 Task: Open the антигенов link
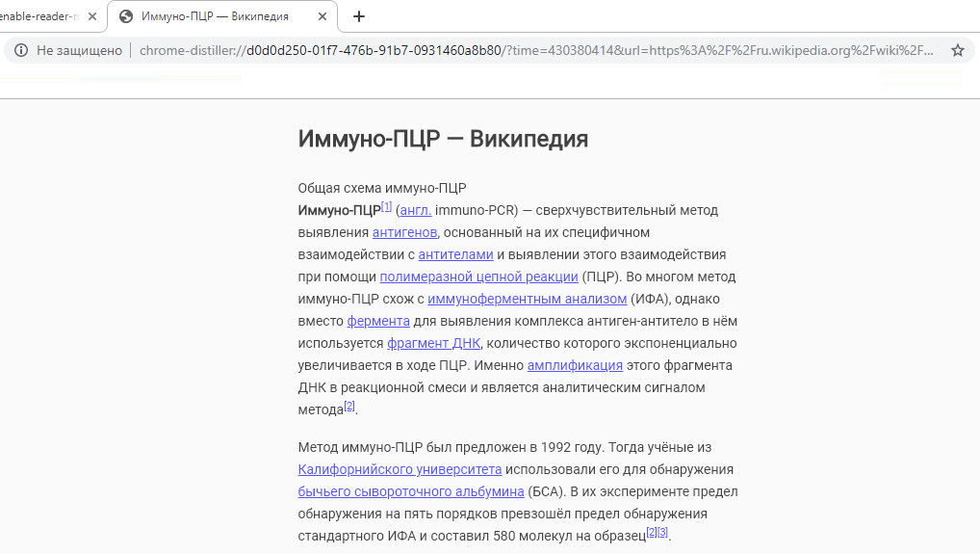click(404, 232)
